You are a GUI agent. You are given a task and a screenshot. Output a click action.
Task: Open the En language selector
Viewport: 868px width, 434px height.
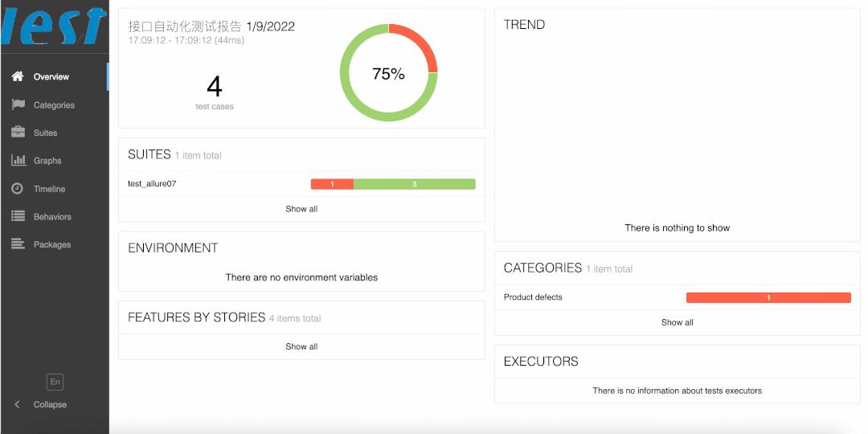55,382
